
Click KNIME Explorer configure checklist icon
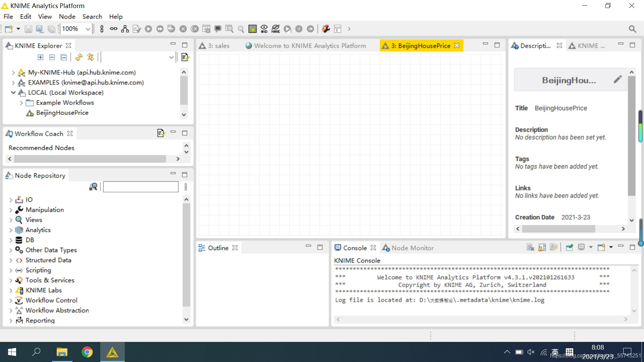(x=185, y=57)
